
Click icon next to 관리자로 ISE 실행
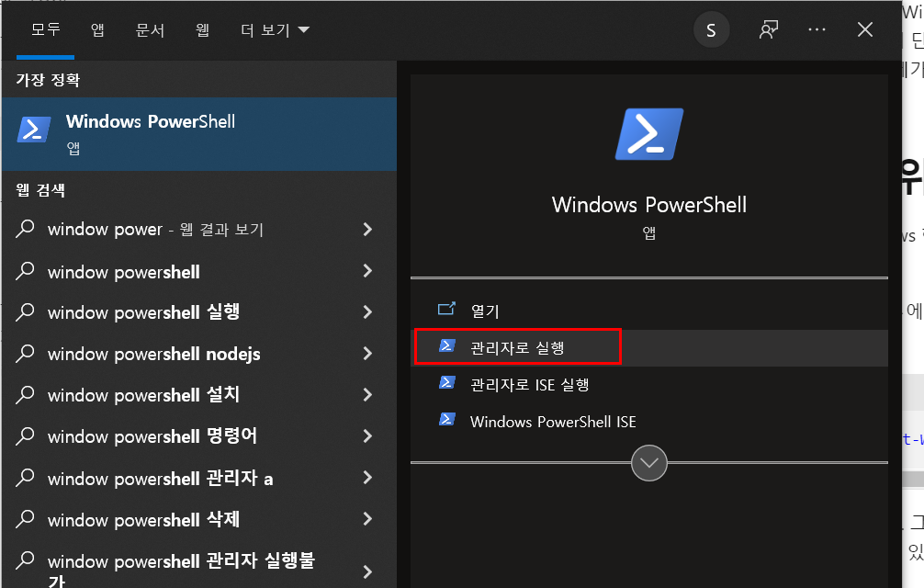(x=447, y=383)
